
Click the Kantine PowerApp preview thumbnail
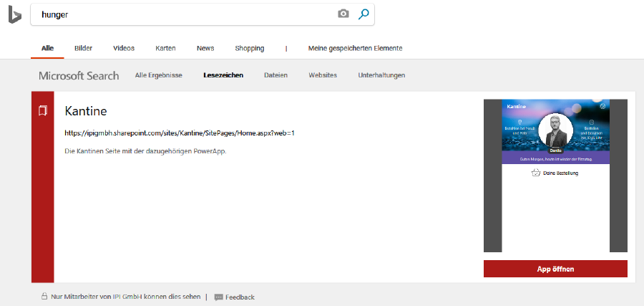coord(555,176)
